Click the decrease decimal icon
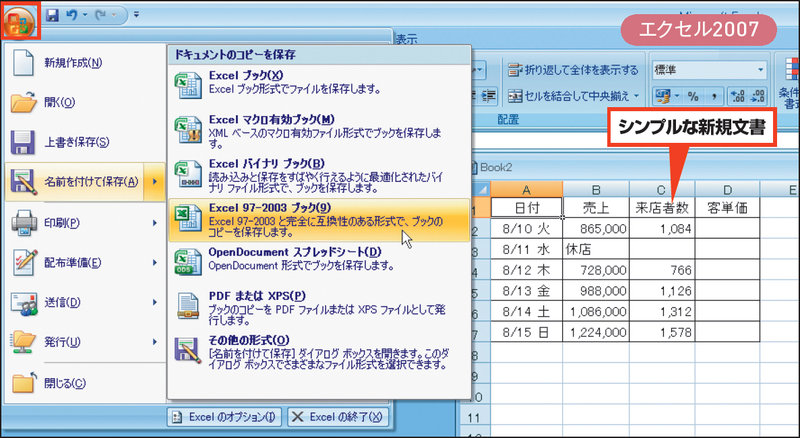The image size is (800, 438). click(x=757, y=96)
